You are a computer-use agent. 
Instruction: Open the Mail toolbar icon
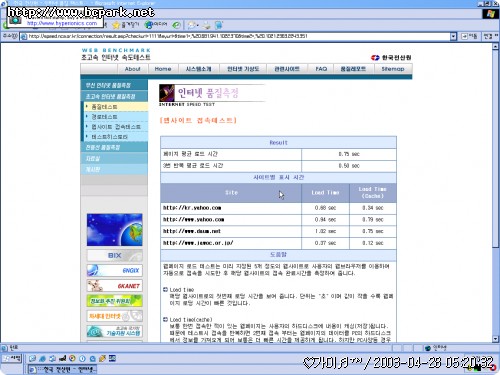(193, 25)
